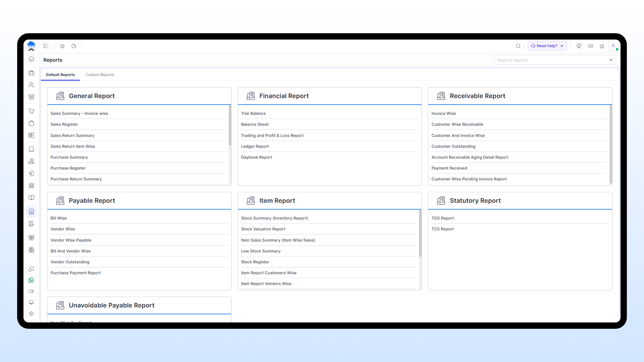Click the favorites star icon near top left
Screen dimensions: 644x362
click(62, 46)
